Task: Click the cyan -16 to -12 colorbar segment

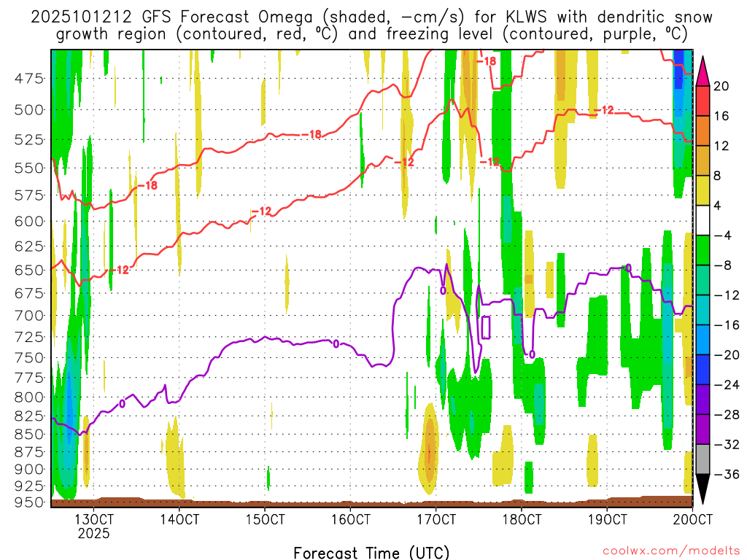Action: (x=703, y=310)
